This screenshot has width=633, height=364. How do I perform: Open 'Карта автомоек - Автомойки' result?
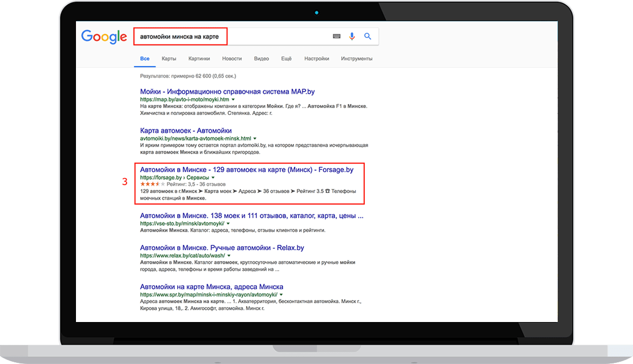[x=186, y=131]
